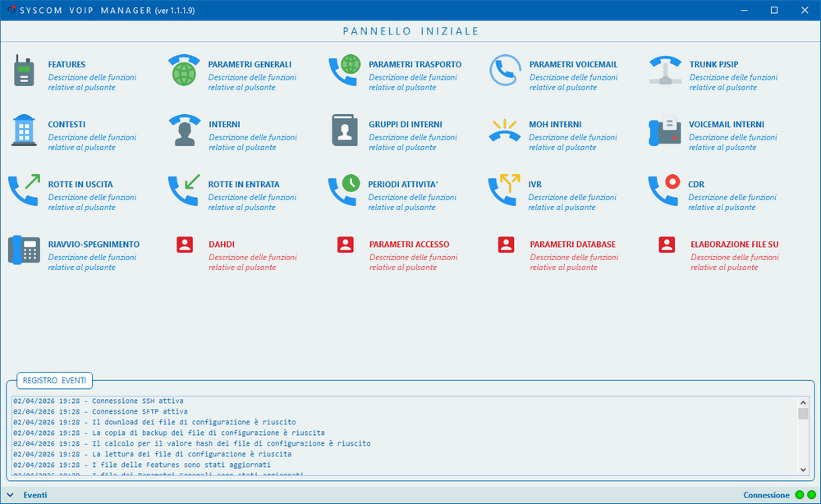Click the event log scroll up arrow

coord(803,402)
